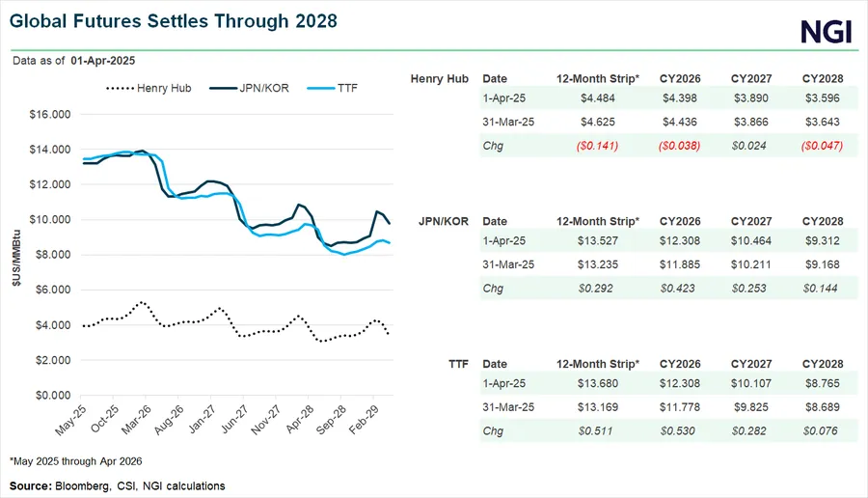
Task: Click the Bloomberg, CSI, NGI calculations source text
Action: click(141, 485)
